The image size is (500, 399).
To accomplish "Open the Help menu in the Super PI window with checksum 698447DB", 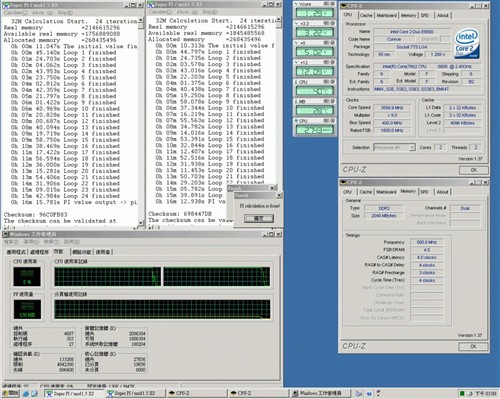I will coord(210,12).
